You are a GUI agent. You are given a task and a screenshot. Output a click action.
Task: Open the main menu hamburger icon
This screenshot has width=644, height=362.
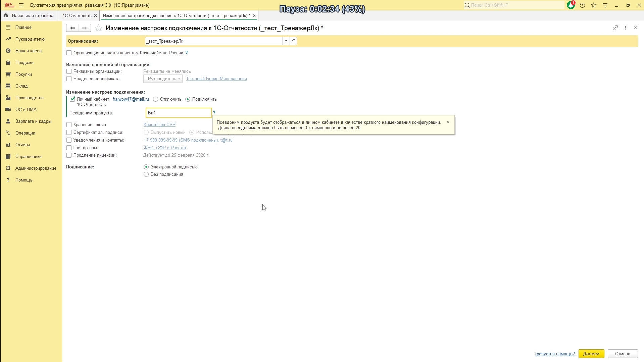pos(21,5)
